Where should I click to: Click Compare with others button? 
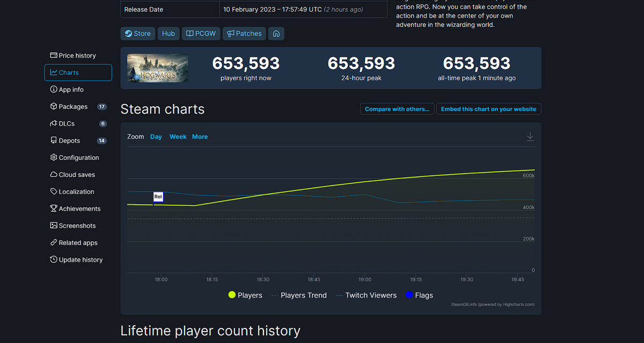pyautogui.click(x=397, y=109)
